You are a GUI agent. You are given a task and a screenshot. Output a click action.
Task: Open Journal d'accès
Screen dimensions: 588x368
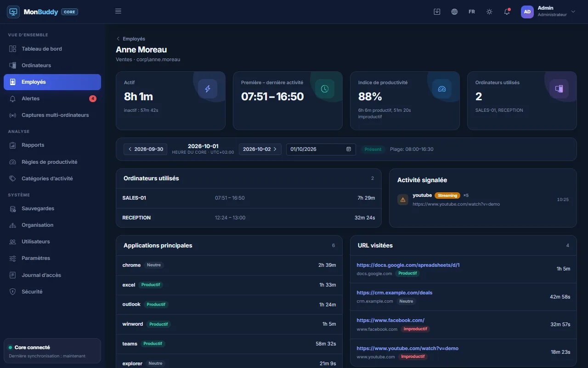pyautogui.click(x=52, y=275)
